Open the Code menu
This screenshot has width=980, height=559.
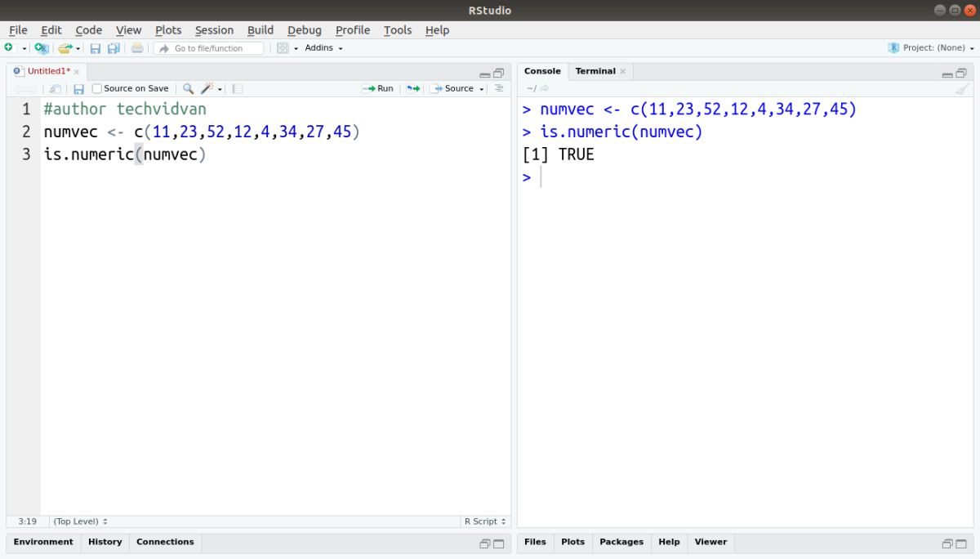(x=88, y=30)
